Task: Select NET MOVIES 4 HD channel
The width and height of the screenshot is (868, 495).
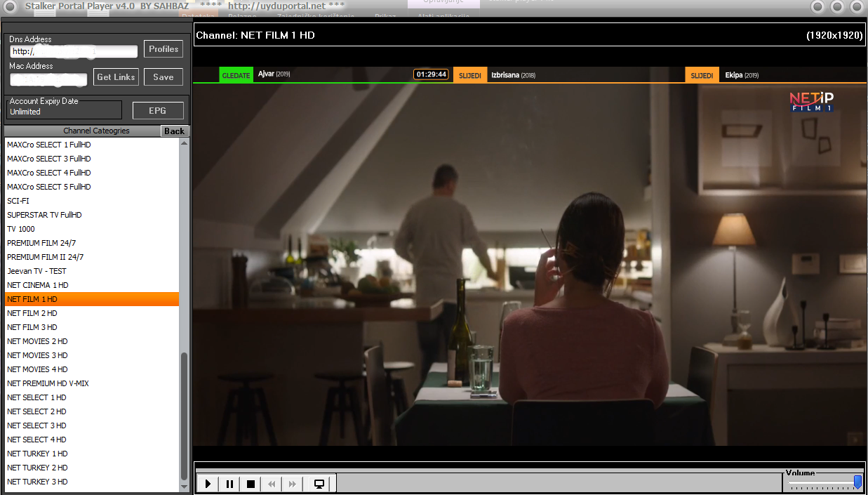Action: 92,369
